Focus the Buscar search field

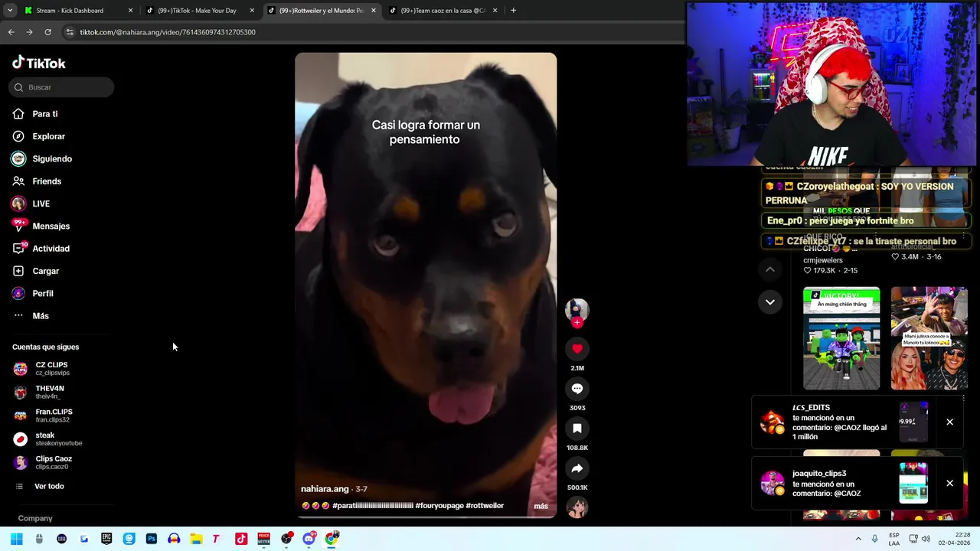[x=61, y=87]
